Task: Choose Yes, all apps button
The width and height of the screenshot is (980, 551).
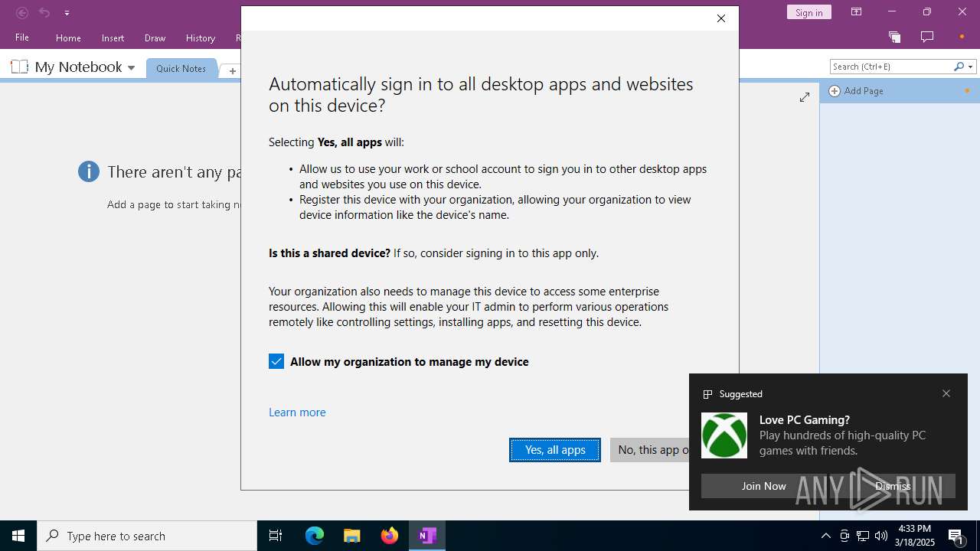Action: point(555,450)
